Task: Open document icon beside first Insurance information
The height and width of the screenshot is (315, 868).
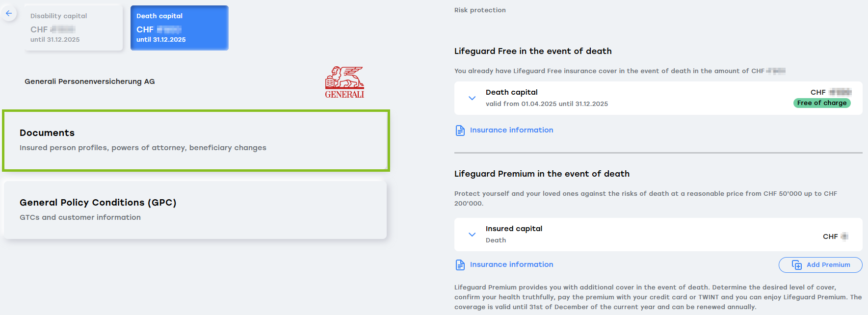Action: pos(460,131)
